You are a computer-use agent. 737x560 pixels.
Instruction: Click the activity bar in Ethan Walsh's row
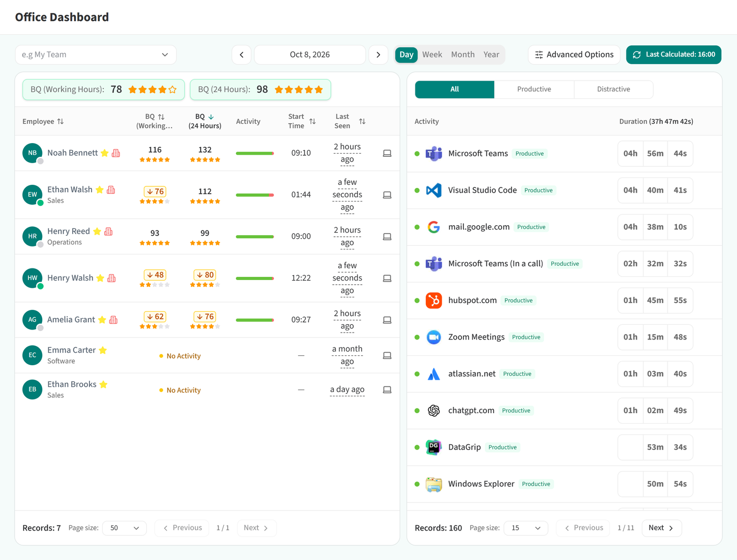[x=255, y=195]
